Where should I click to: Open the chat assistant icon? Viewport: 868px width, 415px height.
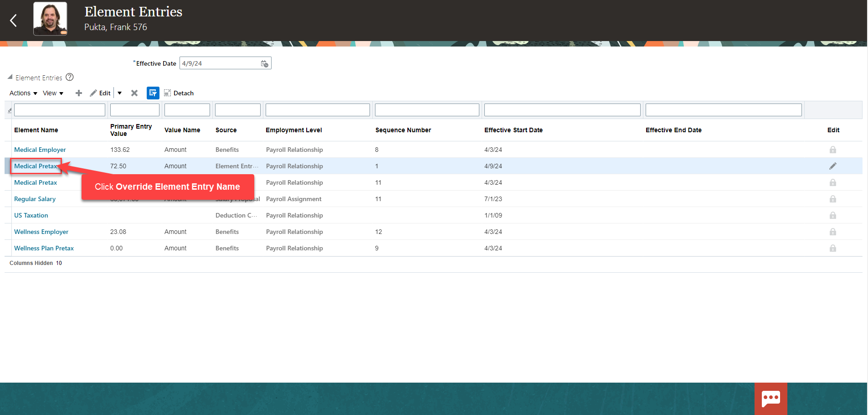point(771,399)
